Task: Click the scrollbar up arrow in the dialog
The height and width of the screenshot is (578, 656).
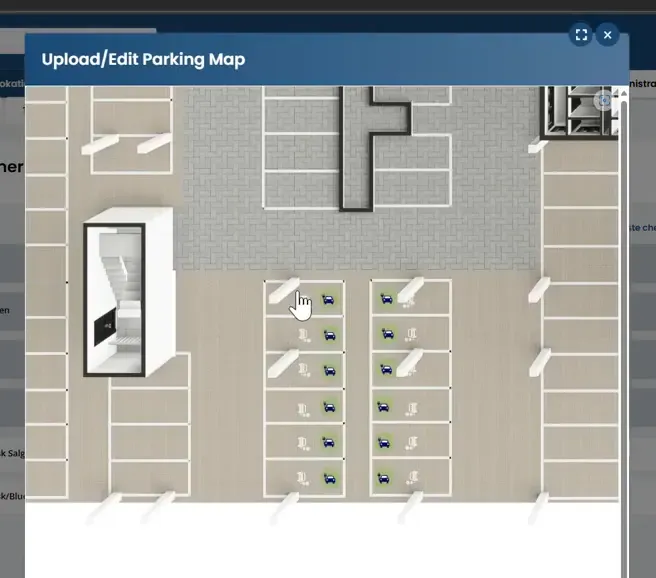Action: tap(624, 93)
